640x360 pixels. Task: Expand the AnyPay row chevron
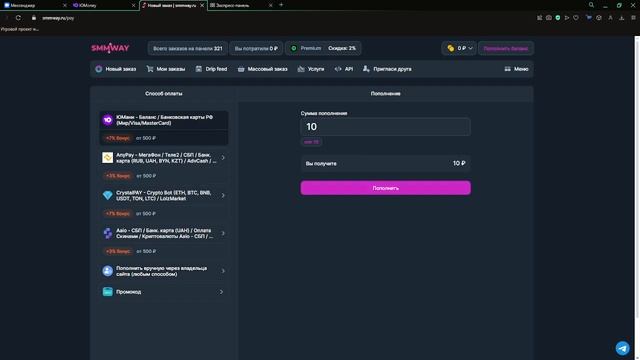[x=223, y=158]
